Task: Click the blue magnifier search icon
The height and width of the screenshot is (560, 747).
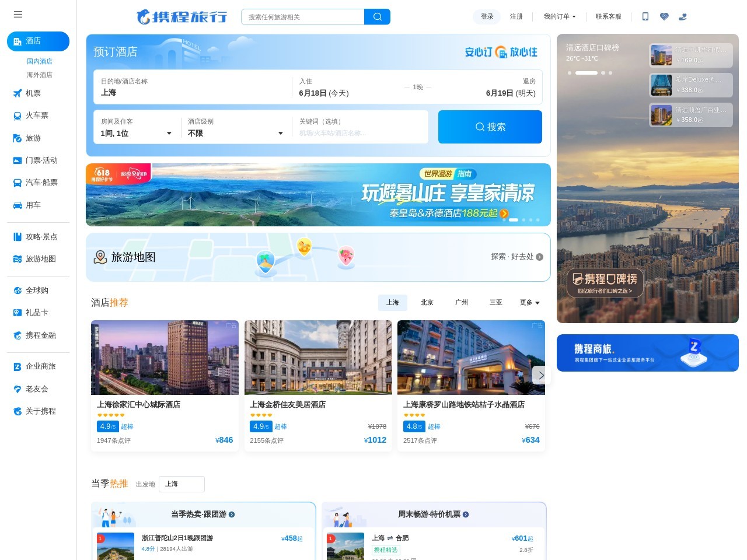Action: click(378, 17)
